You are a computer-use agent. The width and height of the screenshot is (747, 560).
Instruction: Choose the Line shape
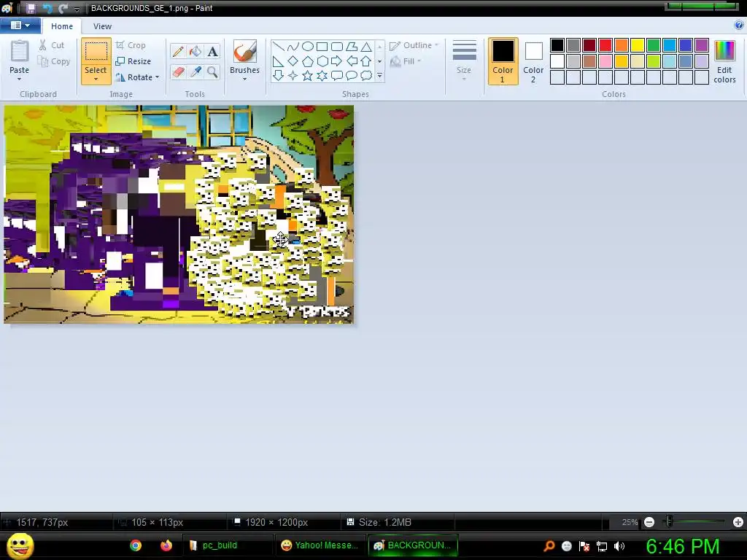[279, 47]
